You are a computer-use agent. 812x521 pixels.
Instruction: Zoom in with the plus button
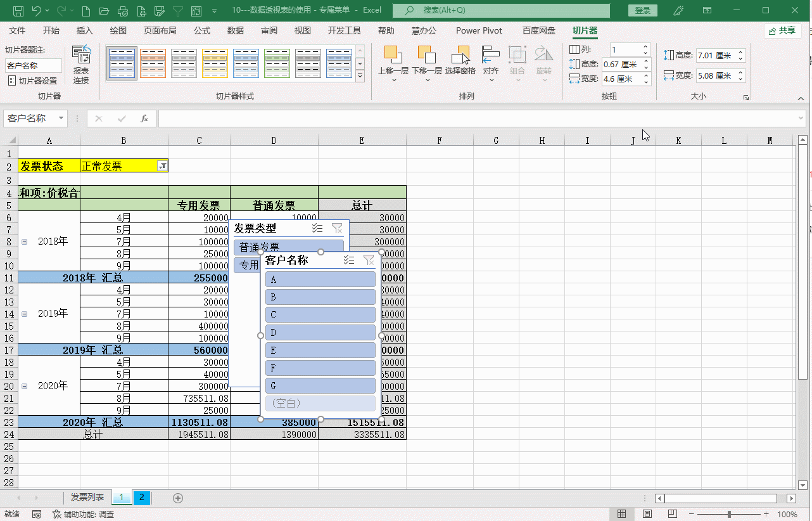tap(766, 514)
